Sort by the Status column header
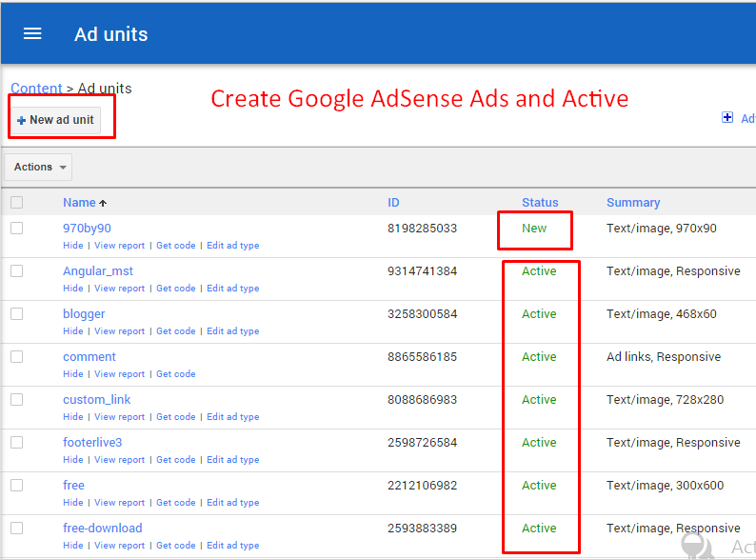 click(x=540, y=203)
